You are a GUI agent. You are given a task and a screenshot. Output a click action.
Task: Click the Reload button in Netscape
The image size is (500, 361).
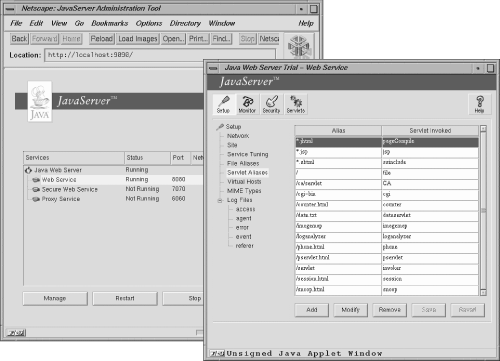(102, 39)
